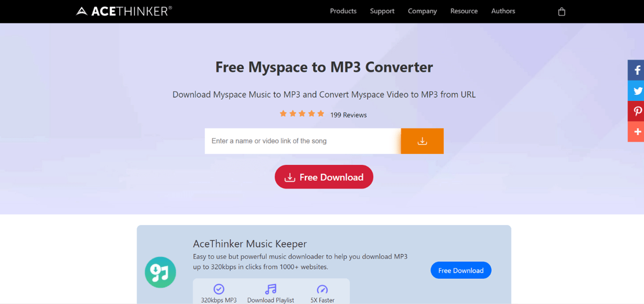
Task: Go to the Authors page
Action: (x=503, y=11)
